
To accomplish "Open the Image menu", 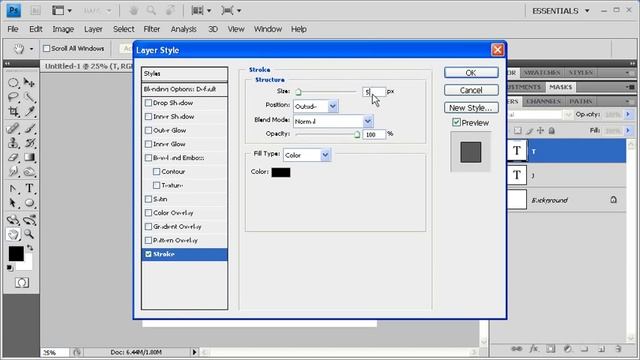I will point(63,29).
